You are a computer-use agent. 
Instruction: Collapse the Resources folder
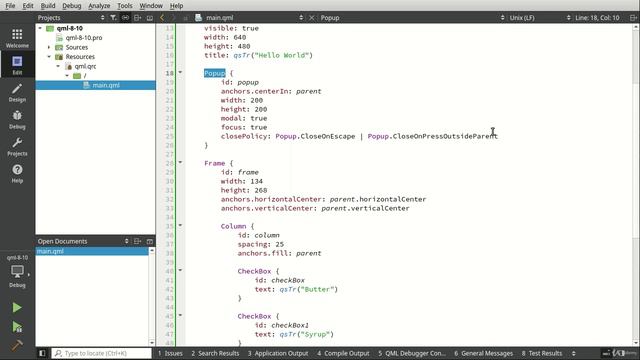click(49, 57)
